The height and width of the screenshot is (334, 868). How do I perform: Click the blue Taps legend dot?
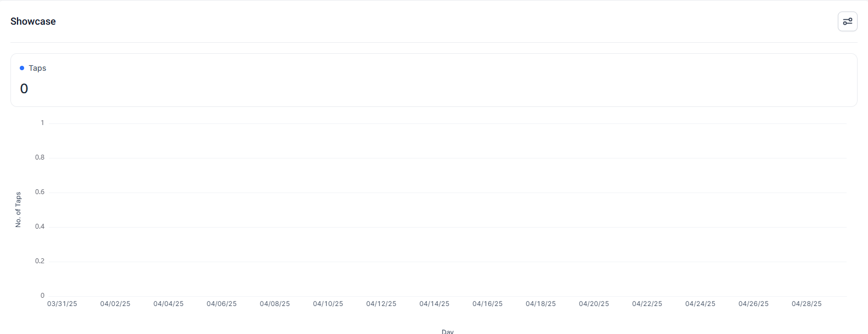pos(22,68)
